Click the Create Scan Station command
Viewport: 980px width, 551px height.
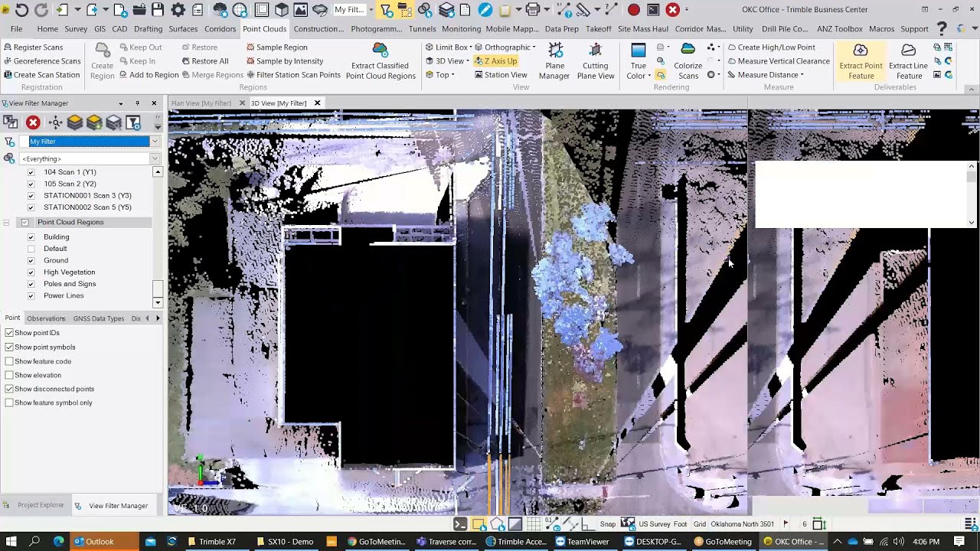[41, 75]
